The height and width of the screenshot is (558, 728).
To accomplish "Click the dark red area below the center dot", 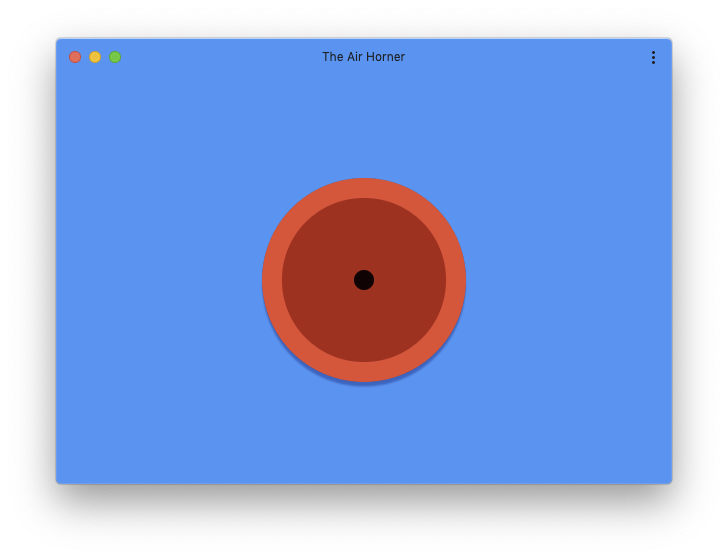I will pos(364,326).
